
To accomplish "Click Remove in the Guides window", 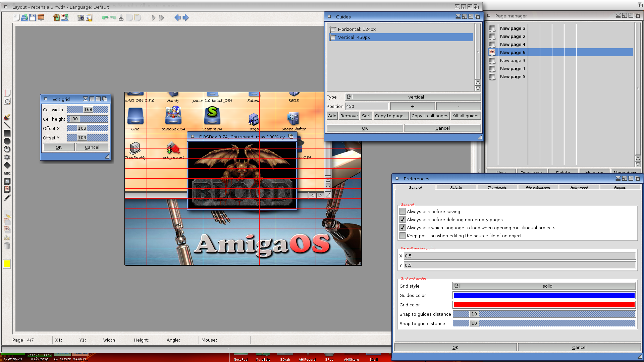I will 349,116.
